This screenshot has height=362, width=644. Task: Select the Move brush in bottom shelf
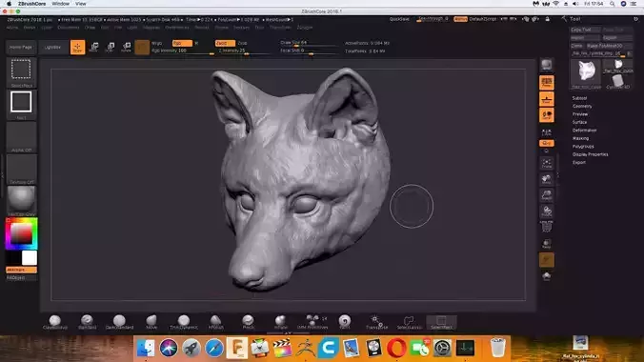click(x=151, y=322)
